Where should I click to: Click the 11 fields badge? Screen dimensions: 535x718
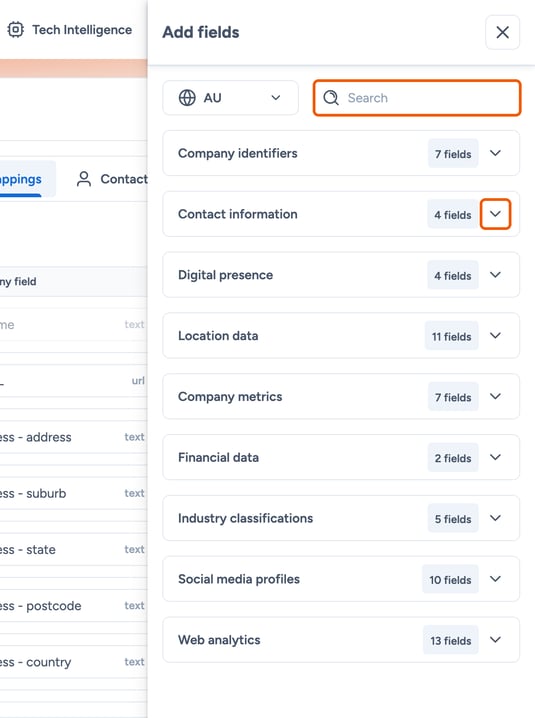click(x=452, y=337)
